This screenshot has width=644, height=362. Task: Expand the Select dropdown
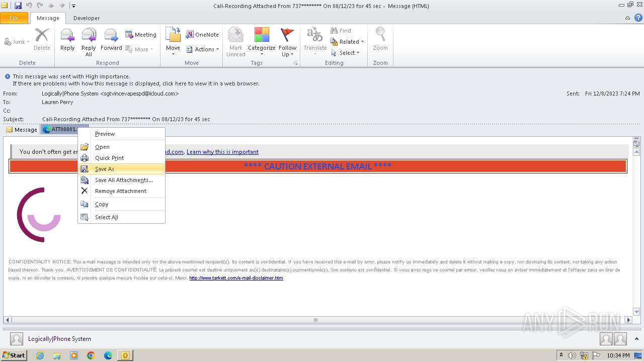coord(345,53)
